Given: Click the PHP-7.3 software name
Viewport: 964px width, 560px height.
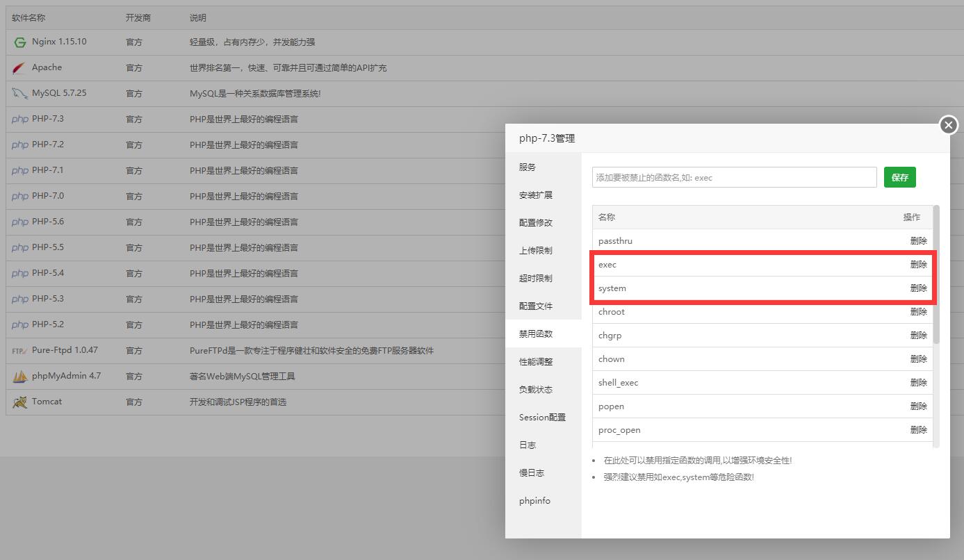Looking at the screenshot, I should pos(48,119).
